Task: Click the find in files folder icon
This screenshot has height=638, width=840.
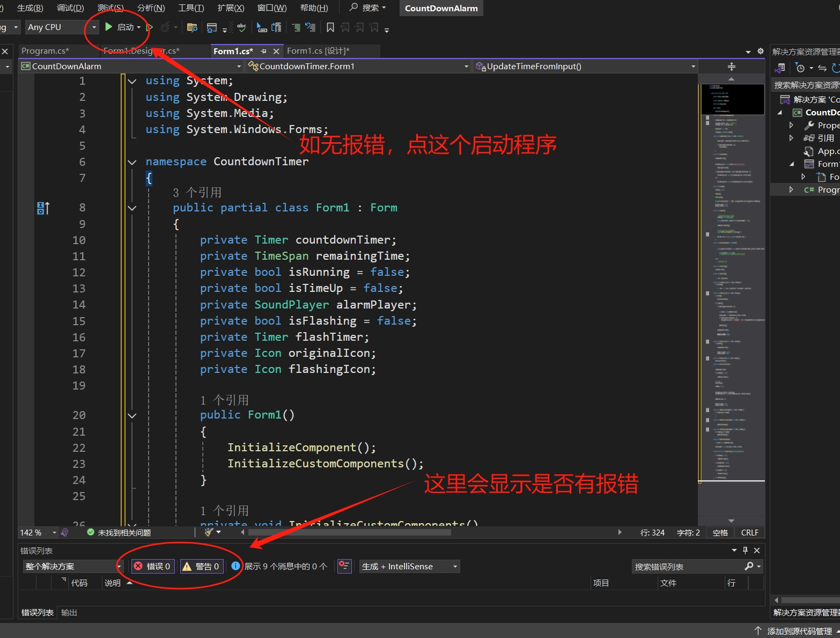Action: tap(191, 27)
